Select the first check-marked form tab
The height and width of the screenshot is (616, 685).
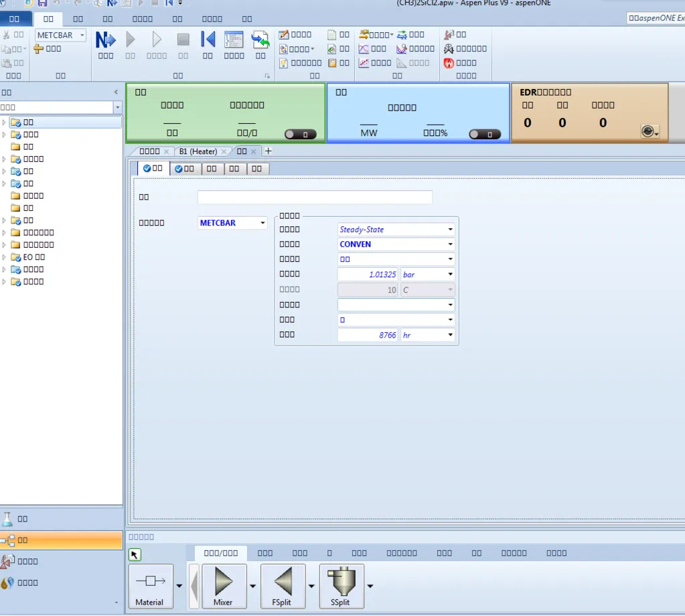153,168
